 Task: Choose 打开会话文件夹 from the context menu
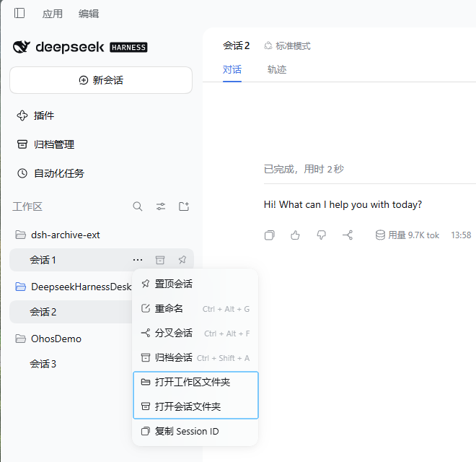click(x=195, y=406)
